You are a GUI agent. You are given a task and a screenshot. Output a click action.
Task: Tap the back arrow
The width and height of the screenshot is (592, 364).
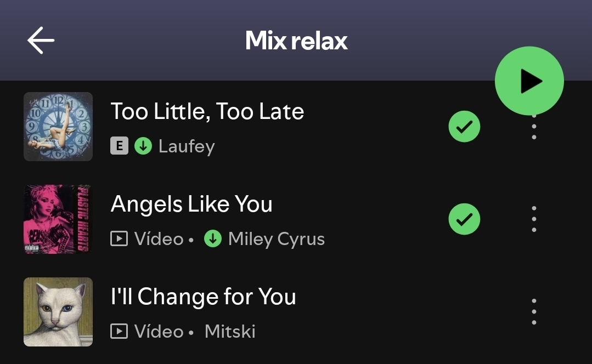[x=41, y=41]
